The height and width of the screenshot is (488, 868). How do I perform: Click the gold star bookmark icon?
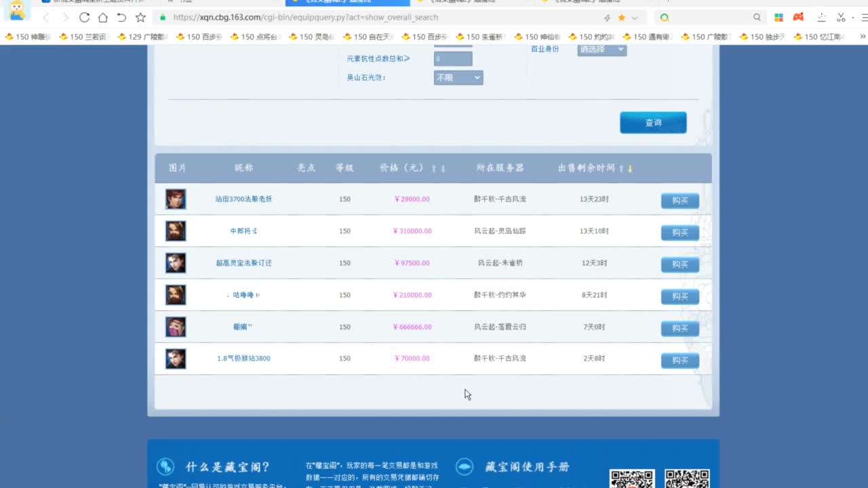click(x=621, y=18)
